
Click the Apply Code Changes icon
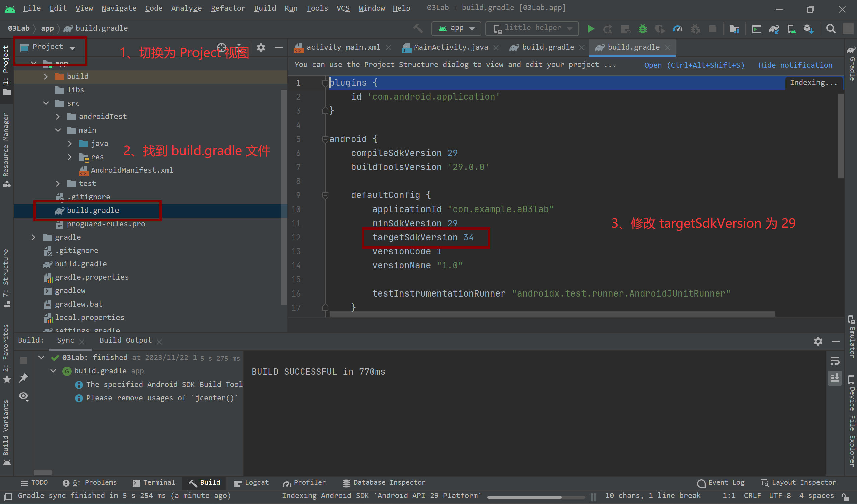coord(626,29)
